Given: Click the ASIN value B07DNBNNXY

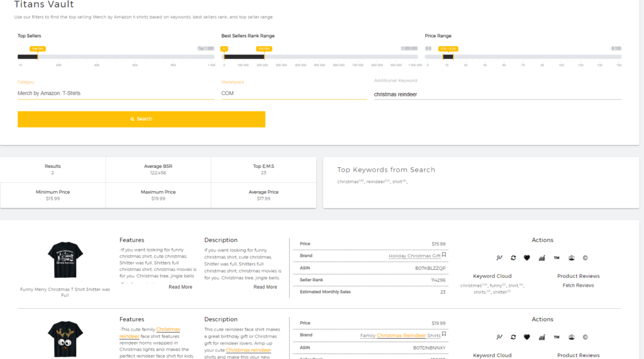Looking at the screenshot, I should [429, 348].
